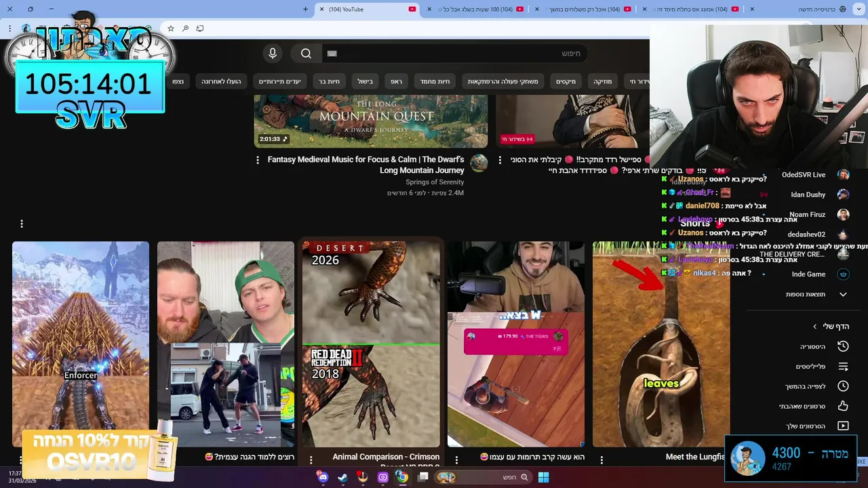Screen dimensions: 868x488
Task: Open Discord from the Windows taskbar
Action: pos(323,477)
